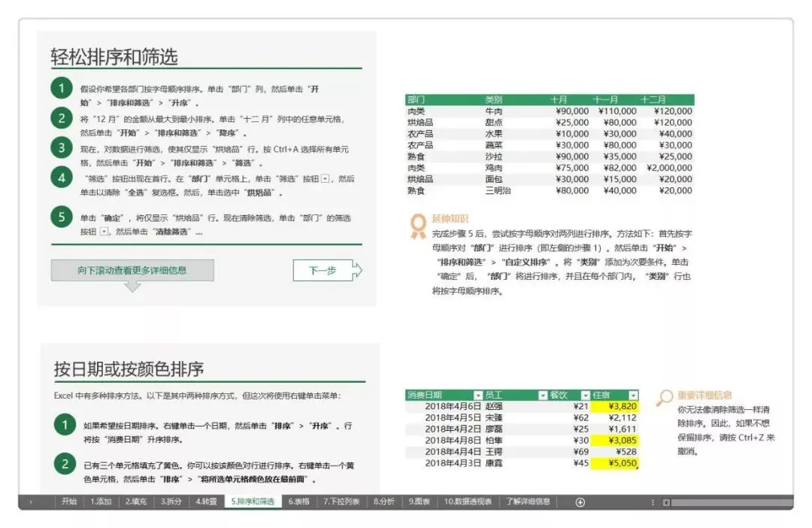The height and width of the screenshot is (528, 812).
Task: Switch to the 6.表格 sheet tab
Action: click(298, 502)
